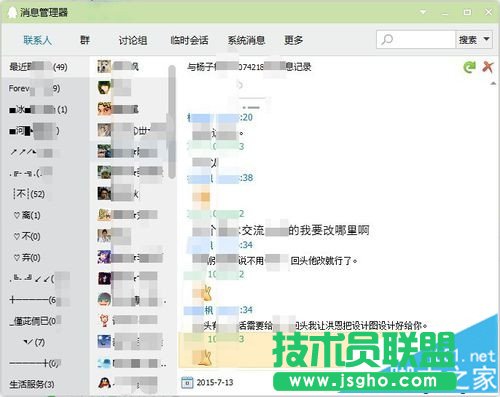Click the red delete record icon
This screenshot has height=397, width=500.
[x=488, y=67]
